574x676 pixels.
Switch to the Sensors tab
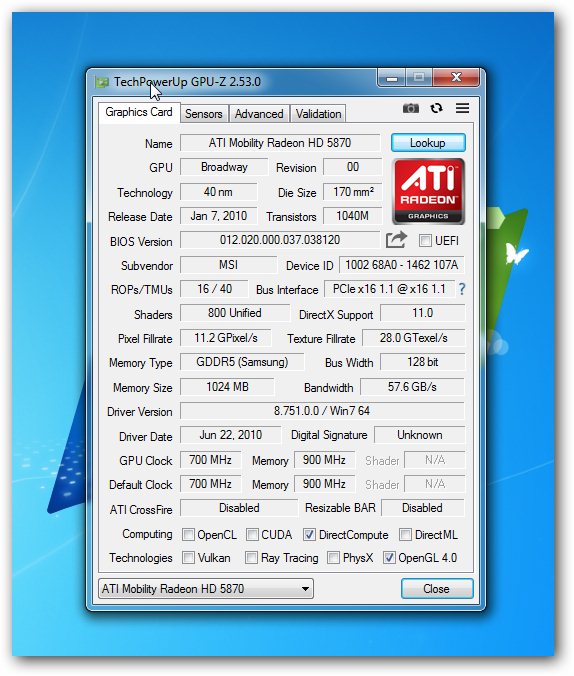click(x=204, y=114)
